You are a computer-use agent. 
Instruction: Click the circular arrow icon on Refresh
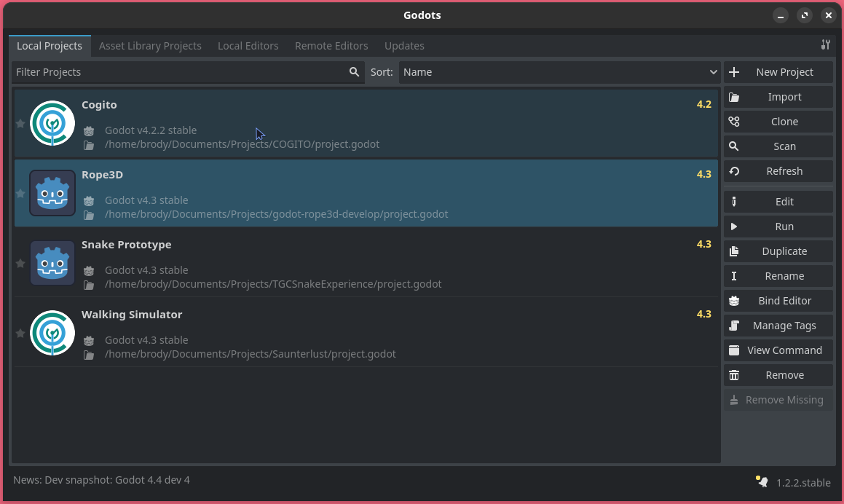click(x=733, y=171)
